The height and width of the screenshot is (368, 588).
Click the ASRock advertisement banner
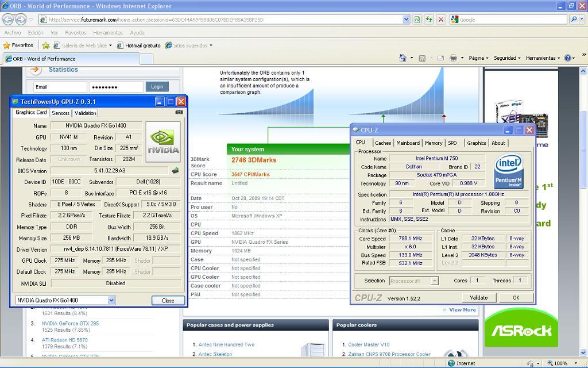(x=521, y=328)
